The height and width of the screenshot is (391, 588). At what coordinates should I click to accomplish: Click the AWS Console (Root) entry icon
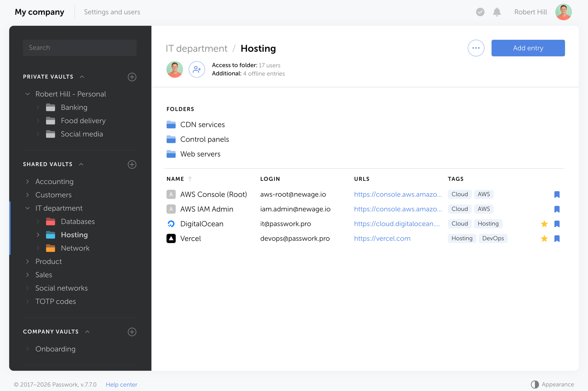pyautogui.click(x=171, y=194)
